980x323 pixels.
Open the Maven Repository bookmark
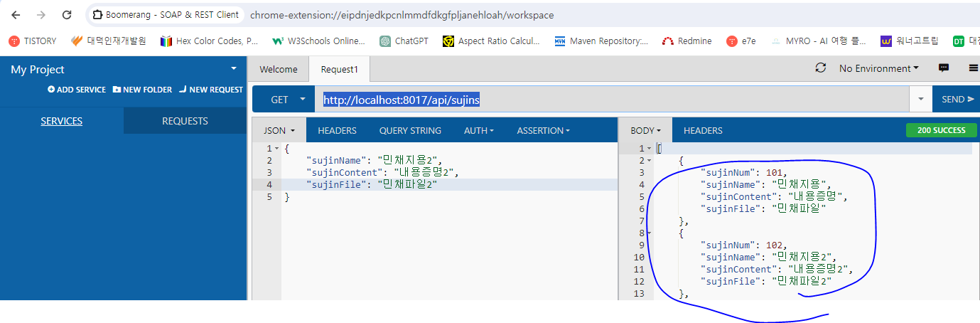(x=601, y=41)
